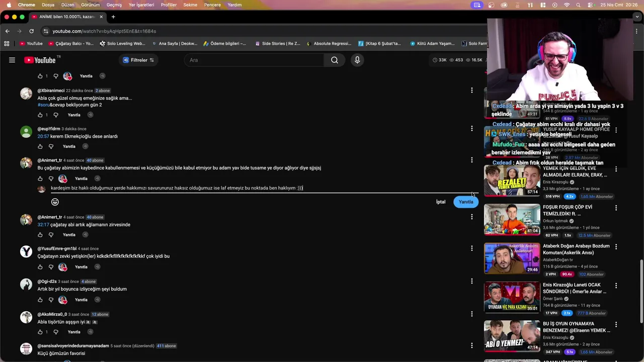Select the ANİME bilen 10.000TL tab
This screenshot has height=362, width=644.
pyautogui.click(x=66, y=17)
